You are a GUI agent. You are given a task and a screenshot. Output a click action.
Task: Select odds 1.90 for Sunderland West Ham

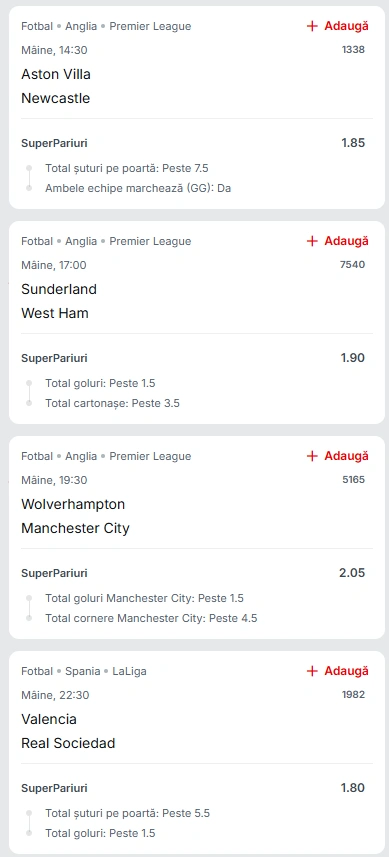click(353, 358)
